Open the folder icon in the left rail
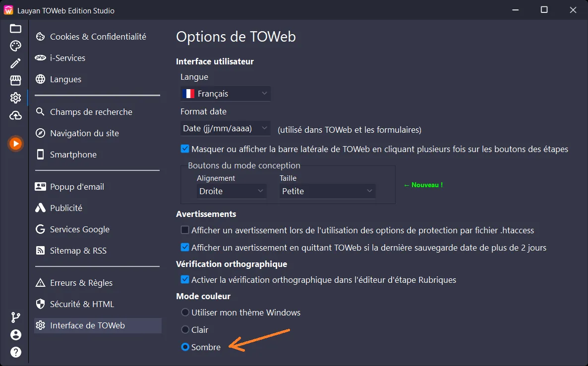The width and height of the screenshot is (588, 366). tap(15, 28)
